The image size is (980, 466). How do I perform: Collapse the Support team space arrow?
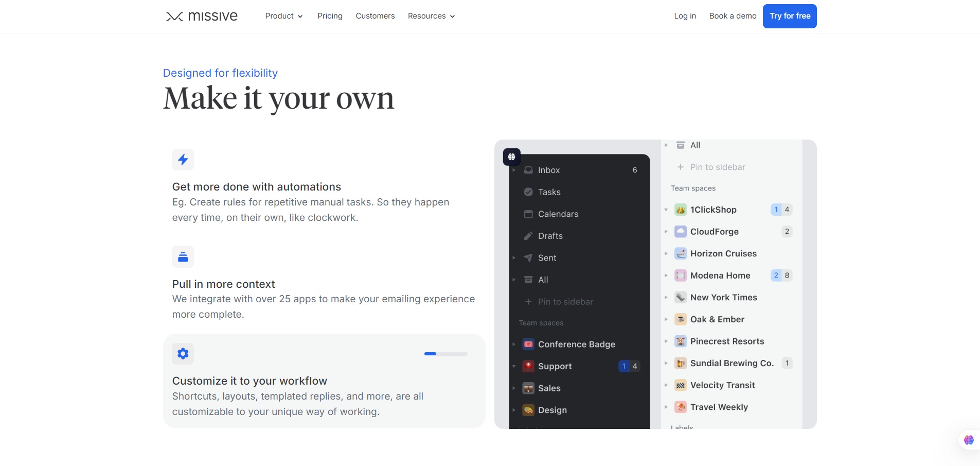[x=514, y=366]
